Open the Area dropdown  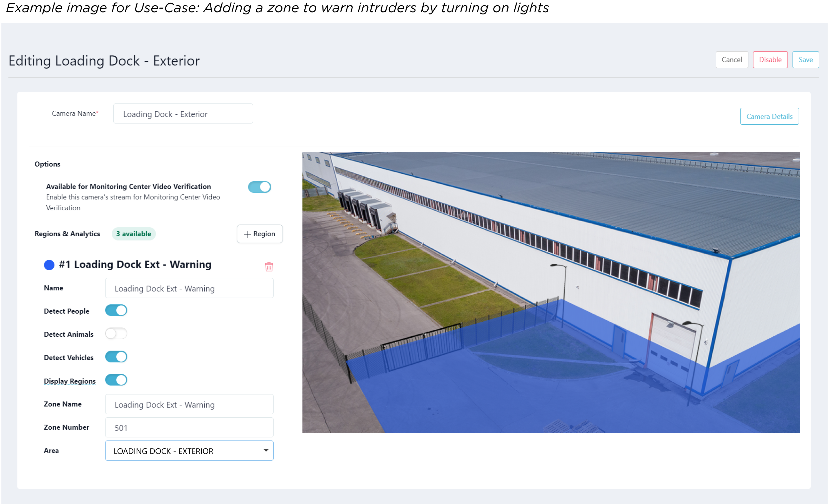(189, 450)
